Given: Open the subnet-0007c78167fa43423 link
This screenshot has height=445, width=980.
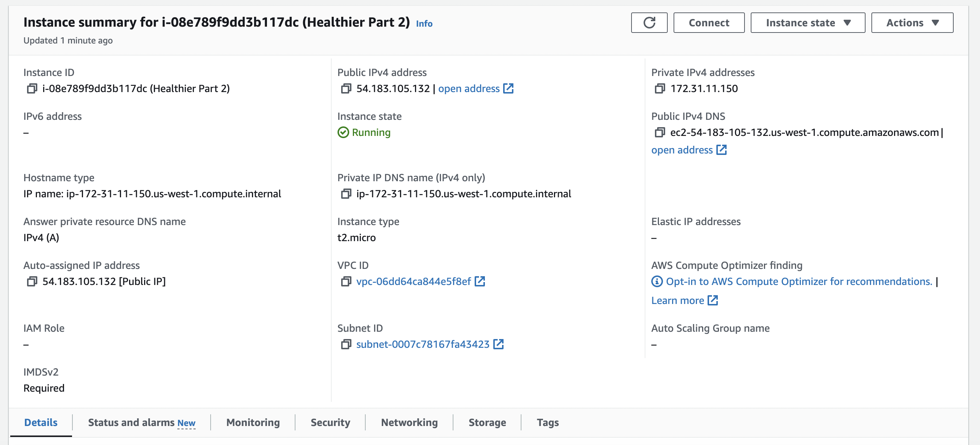Looking at the screenshot, I should tap(422, 344).
